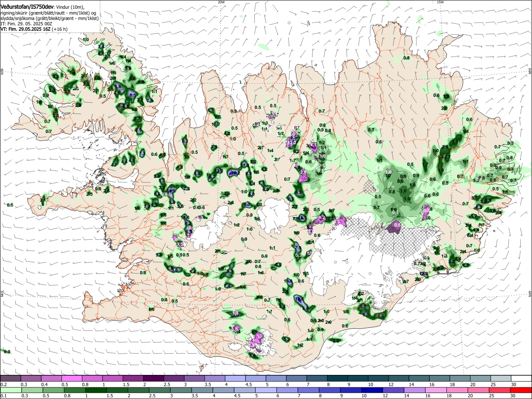
Task: Click the lilac 14 swatch in lower legend row
Action: (415, 390)
